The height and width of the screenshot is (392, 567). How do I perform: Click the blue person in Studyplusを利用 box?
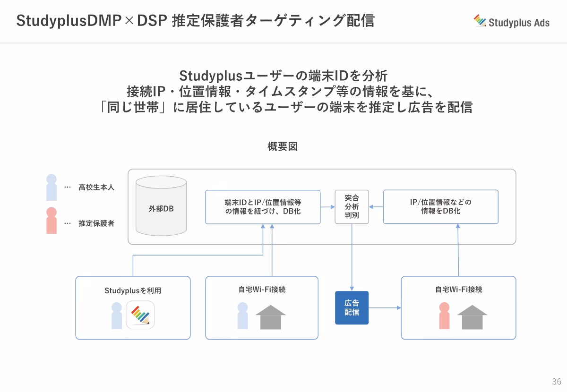(117, 316)
